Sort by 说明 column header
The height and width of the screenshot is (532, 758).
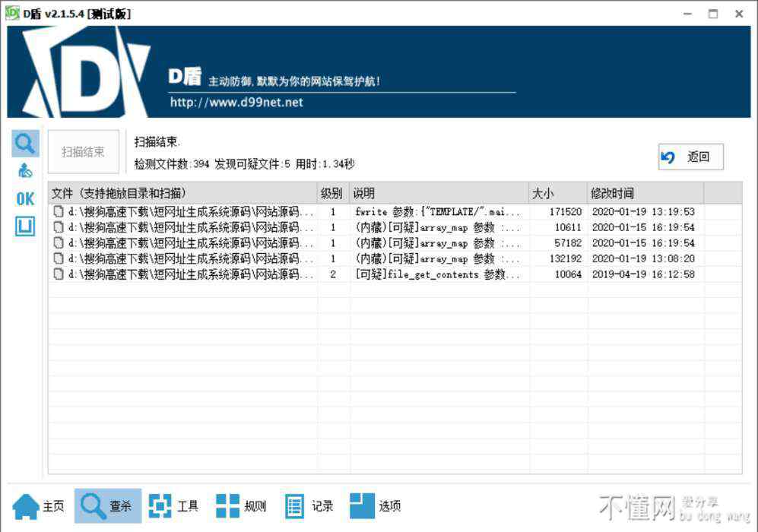439,193
